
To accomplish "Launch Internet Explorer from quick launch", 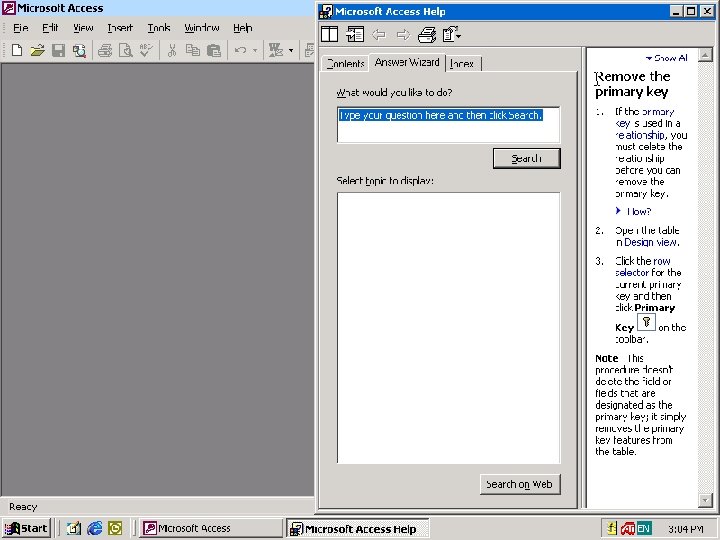I will (x=95, y=528).
